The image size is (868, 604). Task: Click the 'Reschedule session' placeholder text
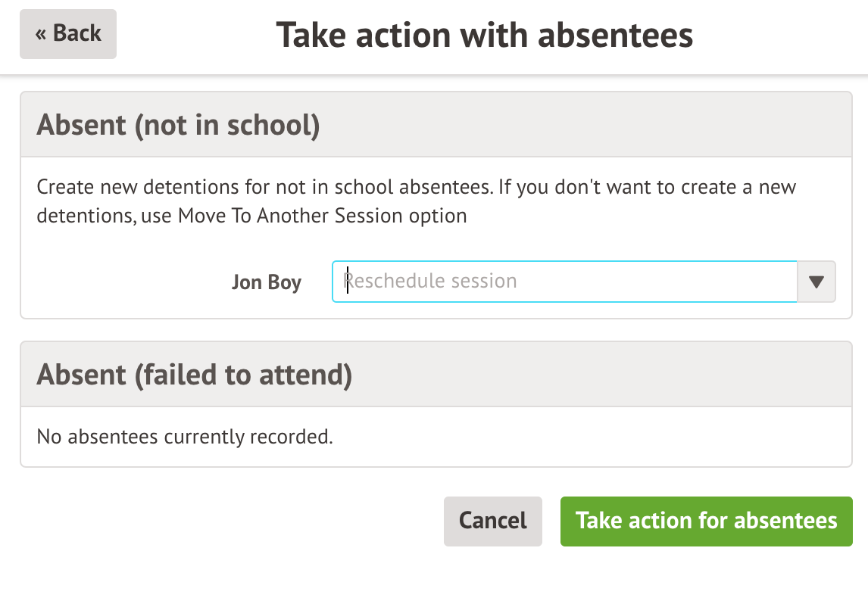(x=431, y=282)
